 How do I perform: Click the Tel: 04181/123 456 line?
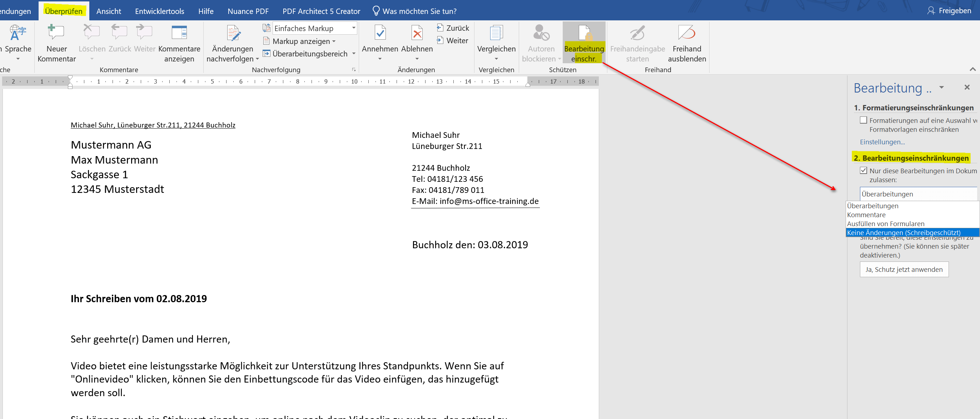(x=447, y=179)
